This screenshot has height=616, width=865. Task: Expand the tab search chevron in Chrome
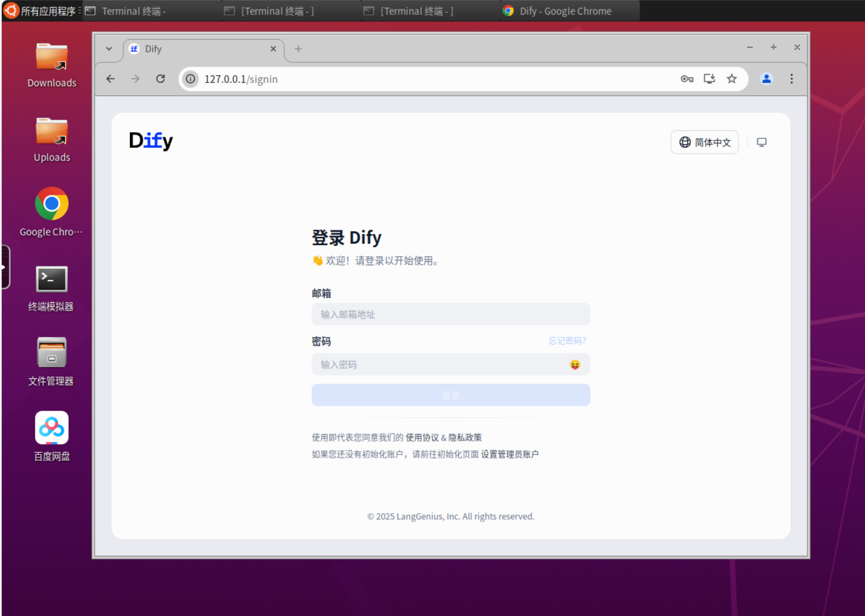(109, 48)
